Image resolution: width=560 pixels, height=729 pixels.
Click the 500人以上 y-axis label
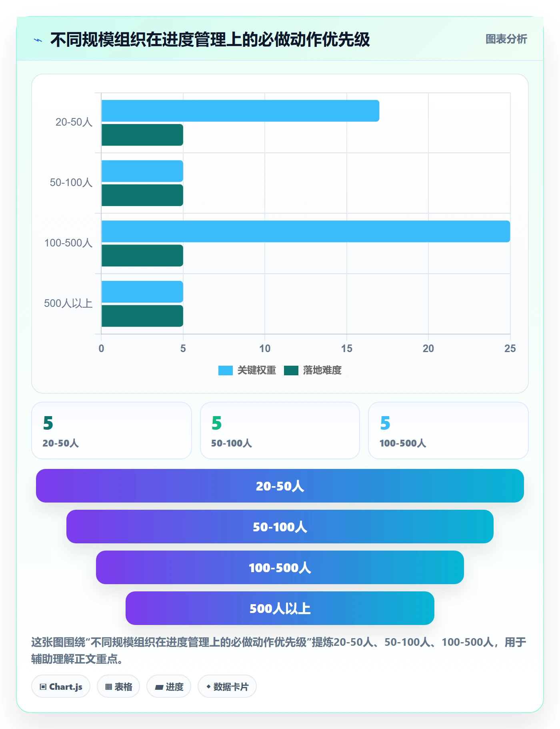(68, 303)
